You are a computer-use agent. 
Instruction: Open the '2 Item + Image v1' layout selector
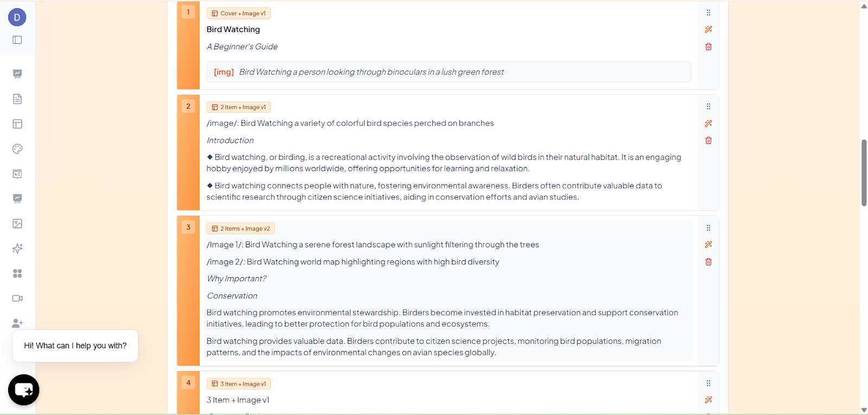click(239, 107)
